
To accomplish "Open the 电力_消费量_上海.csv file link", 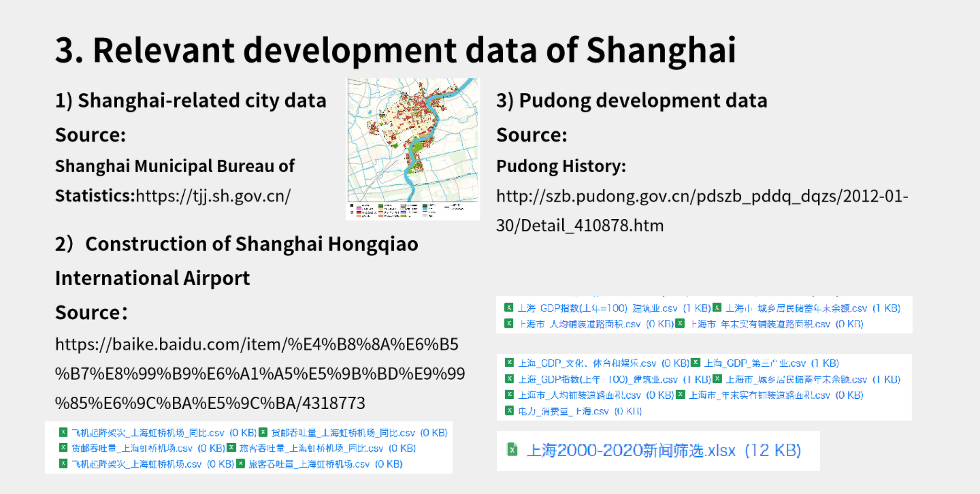I will (580, 411).
